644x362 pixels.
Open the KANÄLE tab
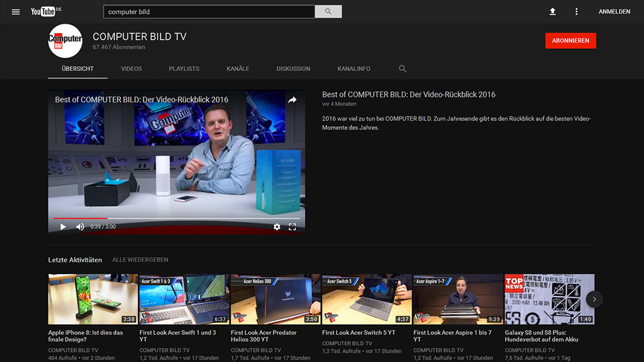238,69
